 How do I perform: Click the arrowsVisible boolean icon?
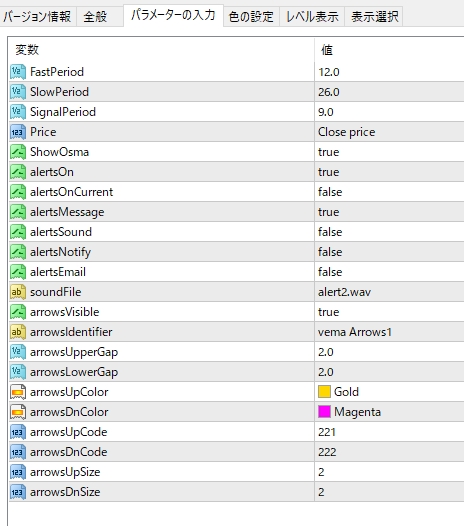pyautogui.click(x=17, y=312)
